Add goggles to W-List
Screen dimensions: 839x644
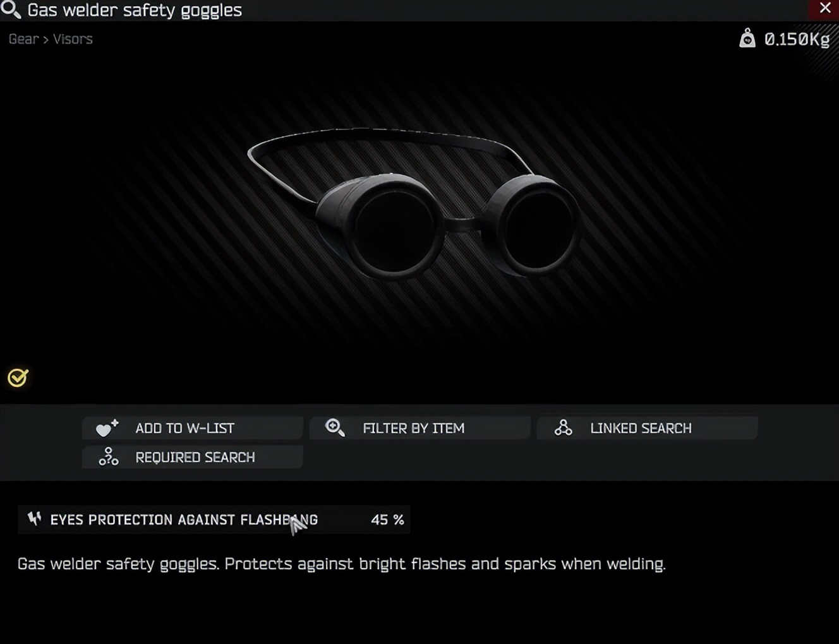tap(193, 428)
